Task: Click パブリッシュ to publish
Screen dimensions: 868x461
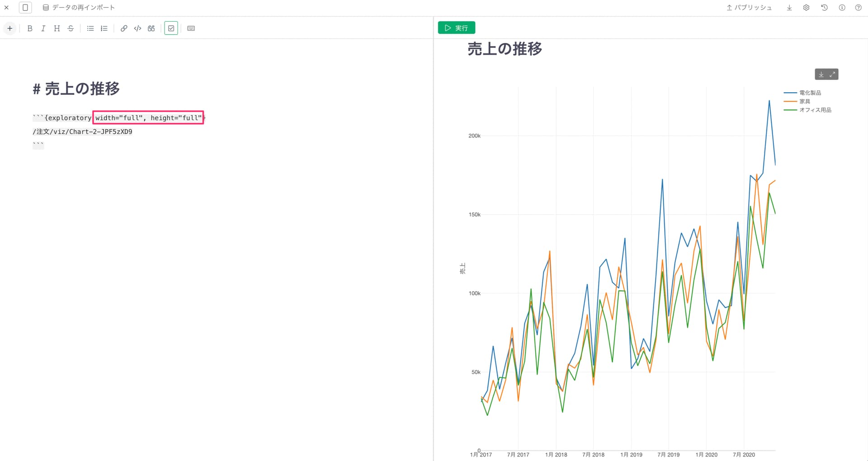Action: (x=750, y=8)
